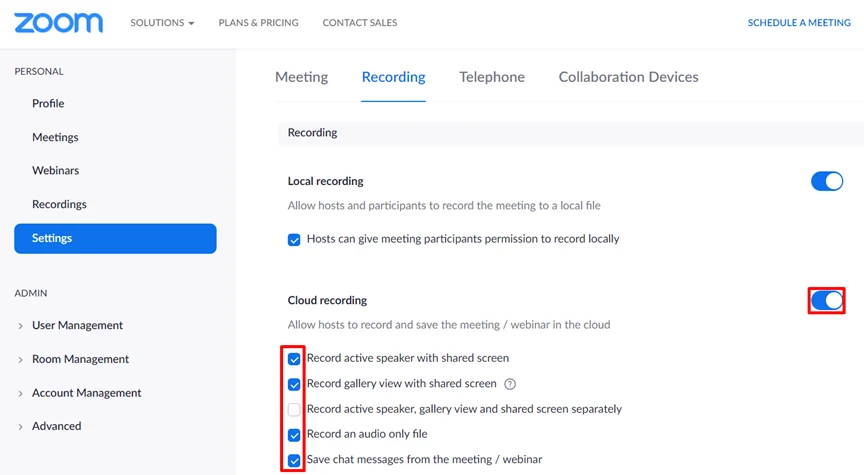Uncheck Record gallery view with shared screen
This screenshot has width=864, height=475.
coord(294,384)
